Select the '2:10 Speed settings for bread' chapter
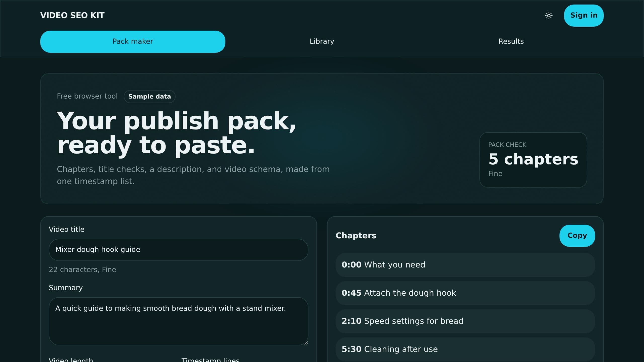The height and width of the screenshot is (362, 644). [465, 321]
